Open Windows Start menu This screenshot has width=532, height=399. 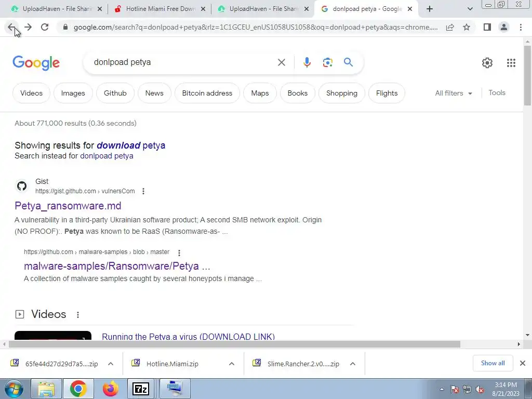coord(14,389)
